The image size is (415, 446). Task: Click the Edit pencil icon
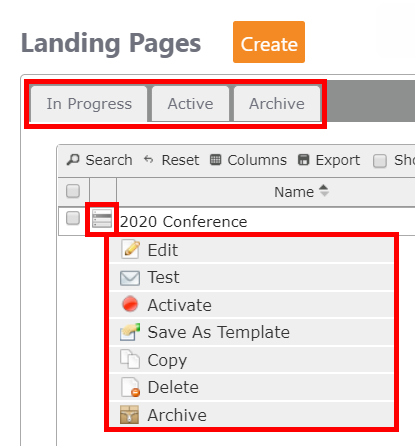[130, 249]
